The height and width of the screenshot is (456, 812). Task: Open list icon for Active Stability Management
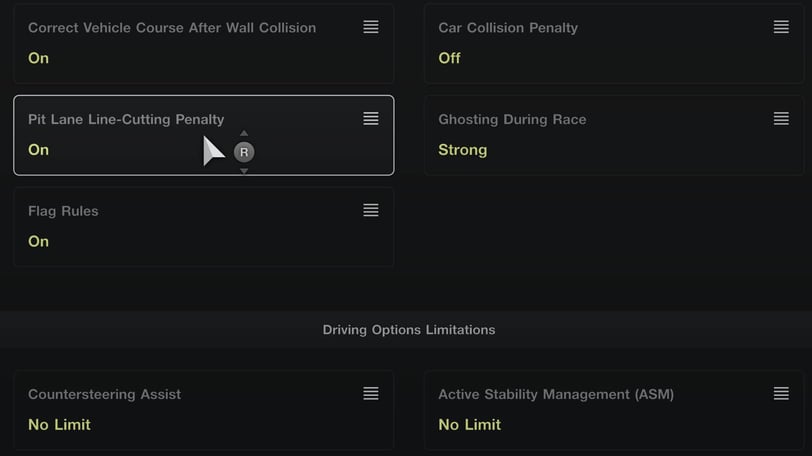tap(781, 393)
